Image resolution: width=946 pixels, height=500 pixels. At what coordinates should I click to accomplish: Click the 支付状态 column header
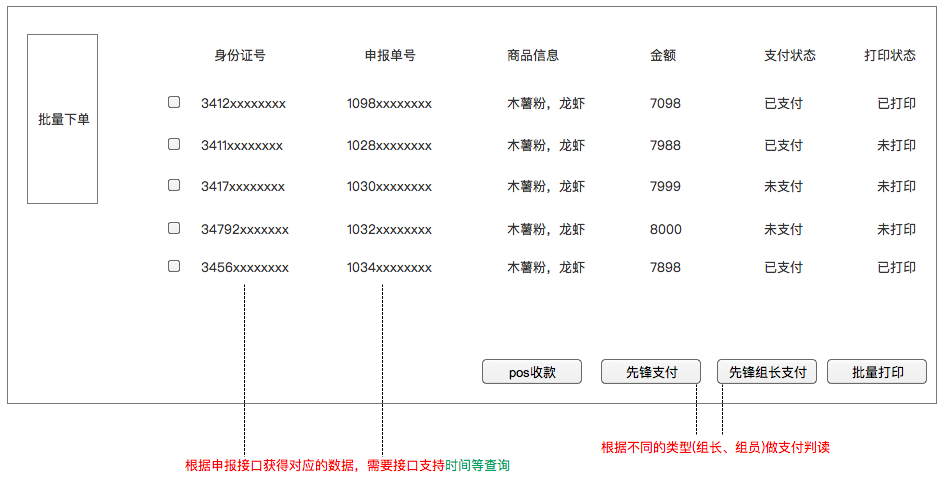click(x=790, y=55)
